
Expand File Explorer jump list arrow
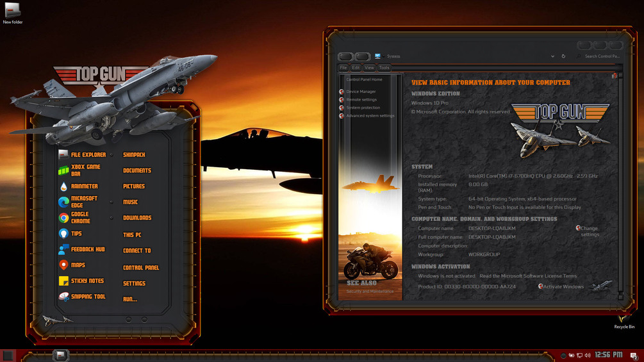pos(111,155)
